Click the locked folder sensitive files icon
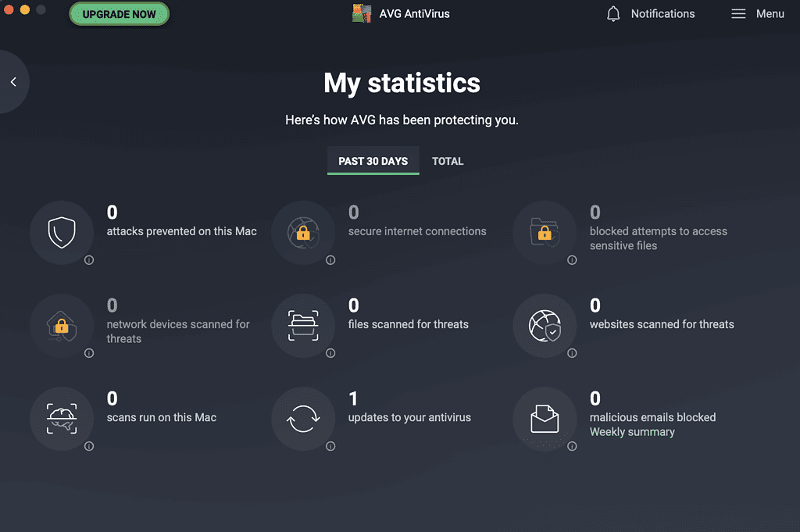This screenshot has height=532, width=800. pyautogui.click(x=545, y=233)
